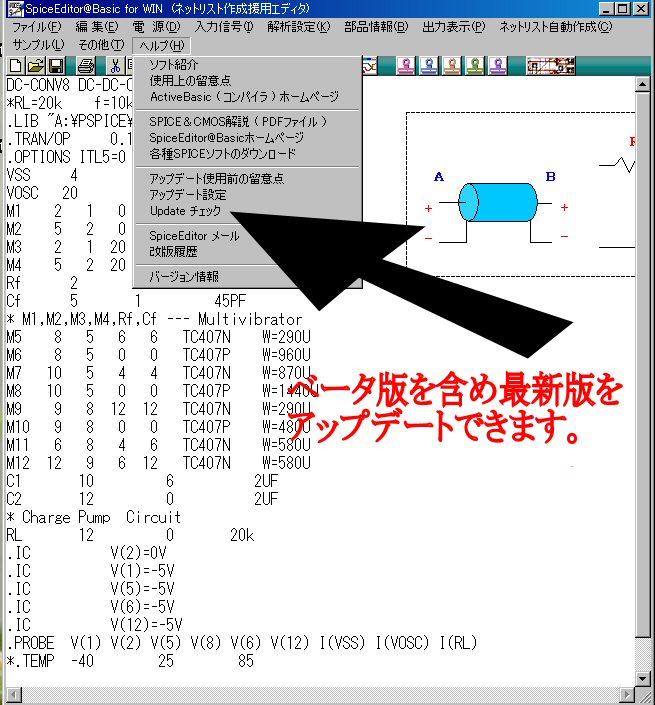655x705 pixels.
Task: Open the サンプル(L) menu
Action: coord(38,45)
